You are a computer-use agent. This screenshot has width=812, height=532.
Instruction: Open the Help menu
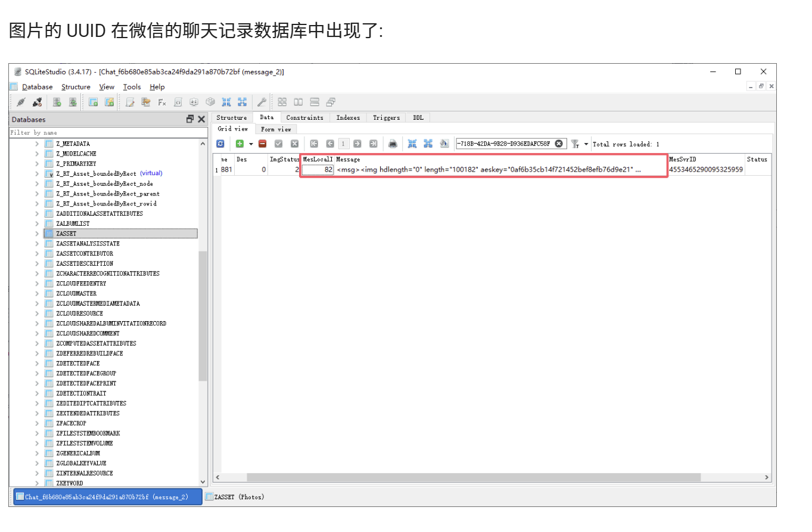pos(157,87)
